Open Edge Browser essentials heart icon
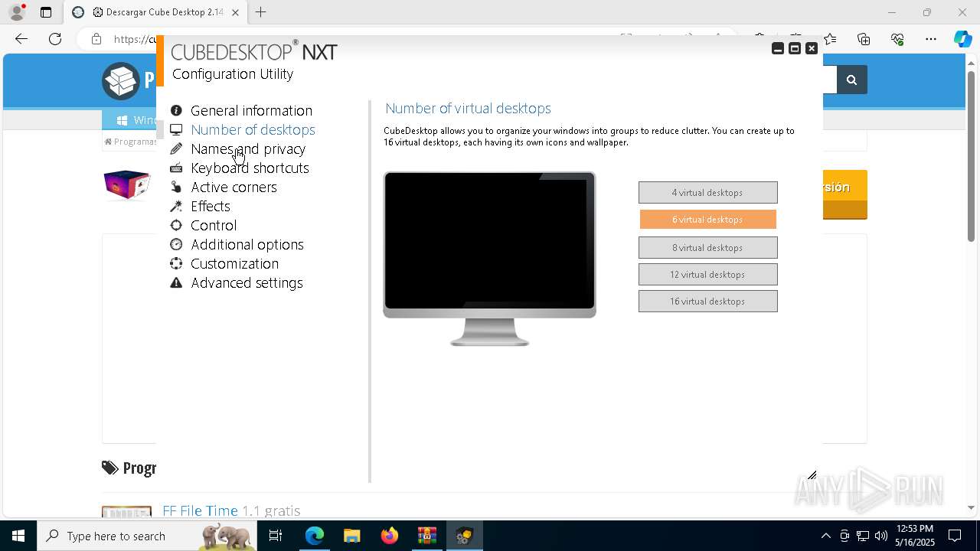980x551 pixels. (x=897, y=39)
